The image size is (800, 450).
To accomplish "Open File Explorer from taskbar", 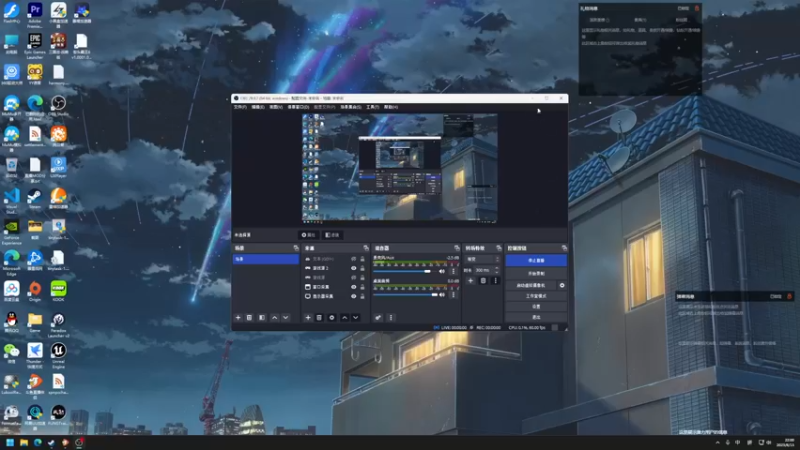I will tap(24, 443).
